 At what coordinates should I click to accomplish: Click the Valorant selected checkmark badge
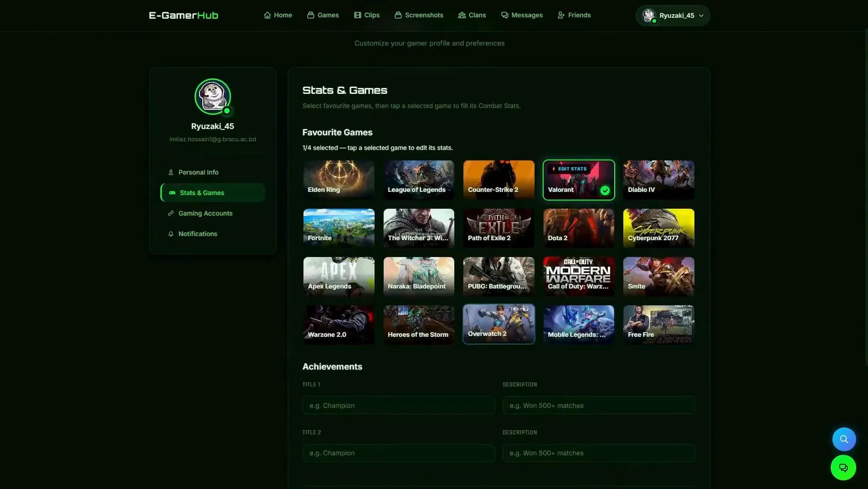(605, 190)
